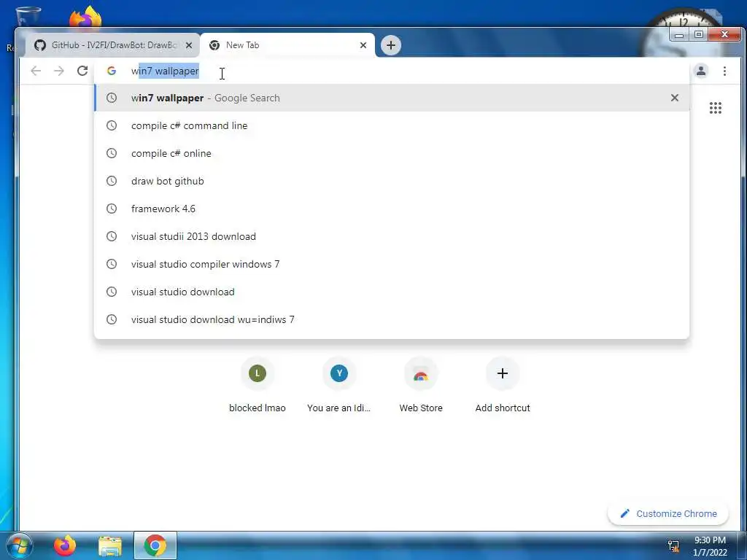Open the Windows Start menu orb

pos(20,545)
